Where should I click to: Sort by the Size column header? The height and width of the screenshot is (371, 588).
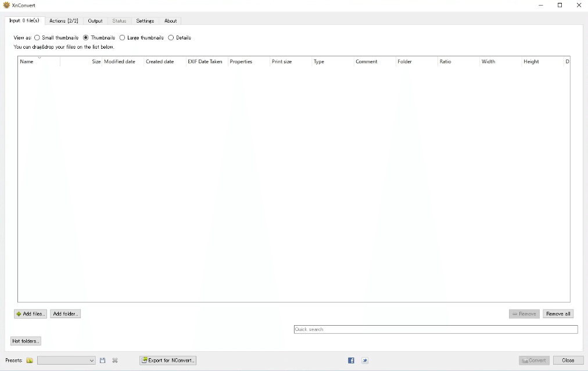[x=81, y=62]
